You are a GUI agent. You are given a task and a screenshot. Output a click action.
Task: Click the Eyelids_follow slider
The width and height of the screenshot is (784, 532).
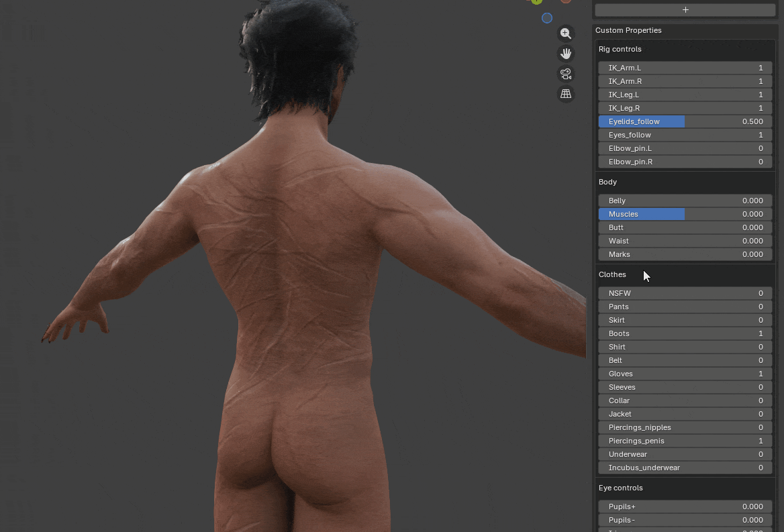(685, 122)
